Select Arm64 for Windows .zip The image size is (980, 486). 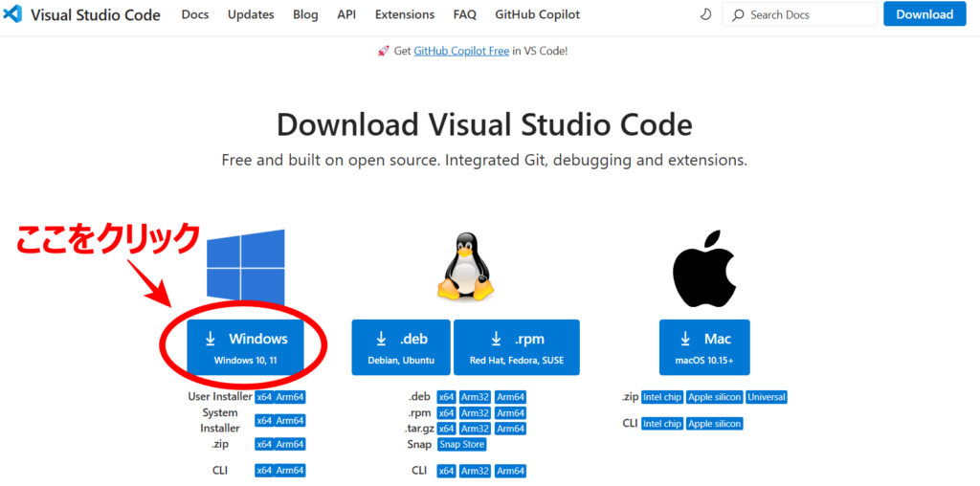290,444
